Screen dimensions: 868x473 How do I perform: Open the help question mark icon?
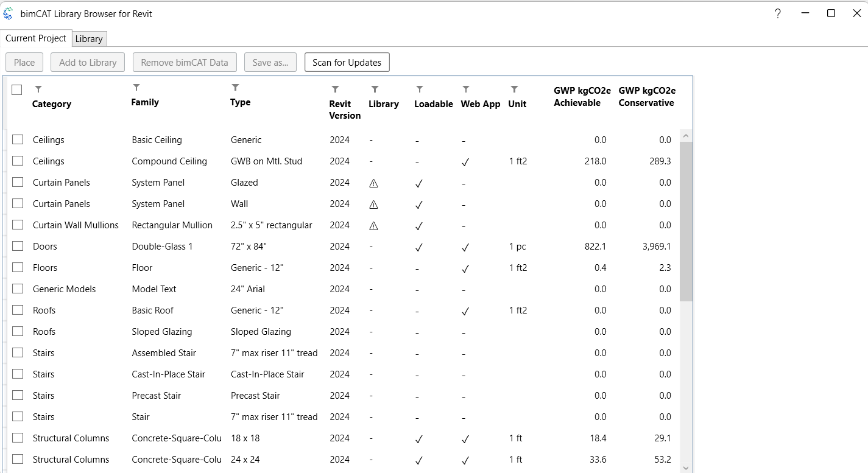point(778,14)
